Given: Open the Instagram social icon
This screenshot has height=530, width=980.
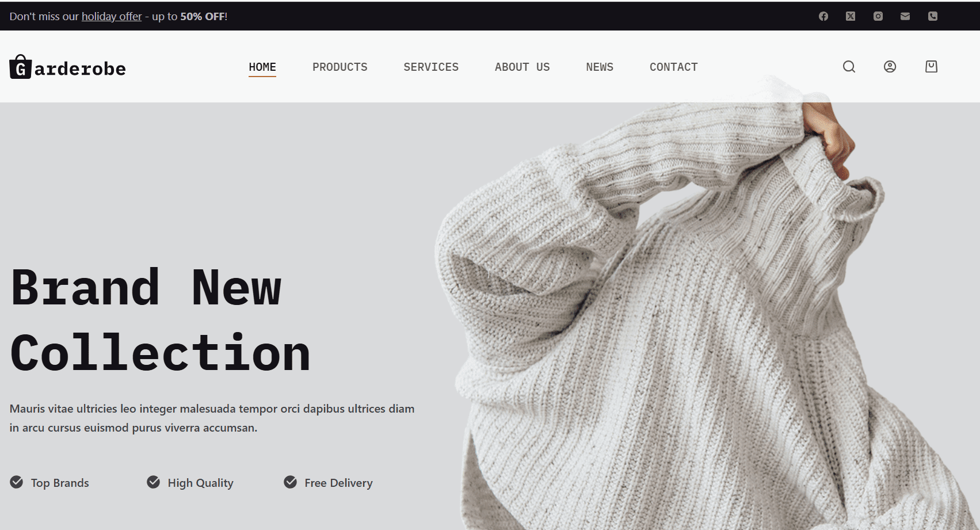Looking at the screenshot, I should point(878,16).
